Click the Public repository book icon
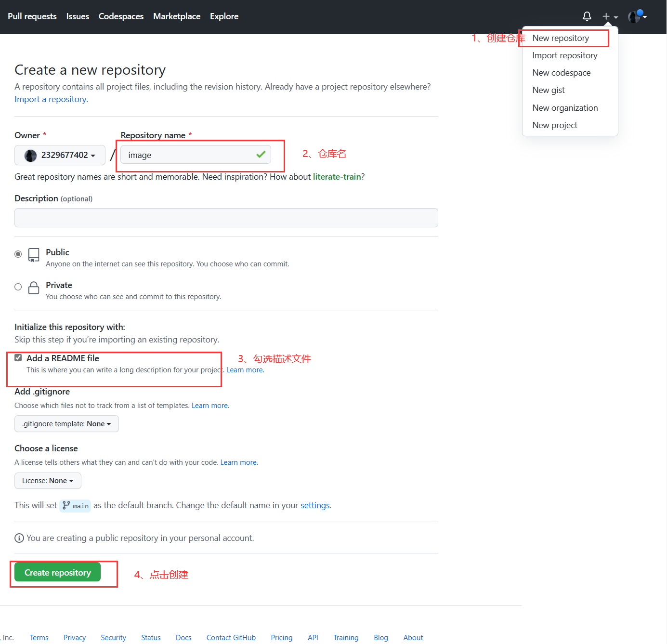 click(x=34, y=255)
